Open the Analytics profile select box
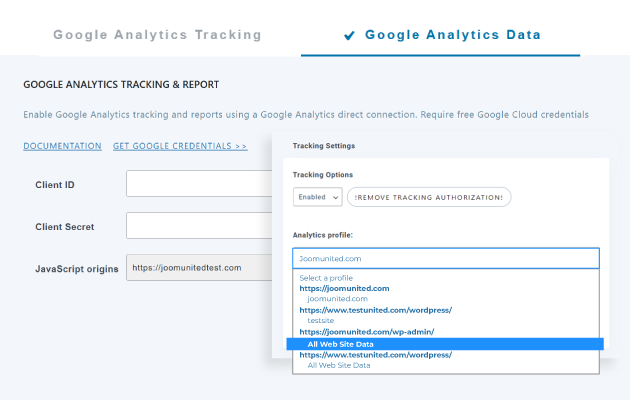The width and height of the screenshot is (630, 400). 445,258
